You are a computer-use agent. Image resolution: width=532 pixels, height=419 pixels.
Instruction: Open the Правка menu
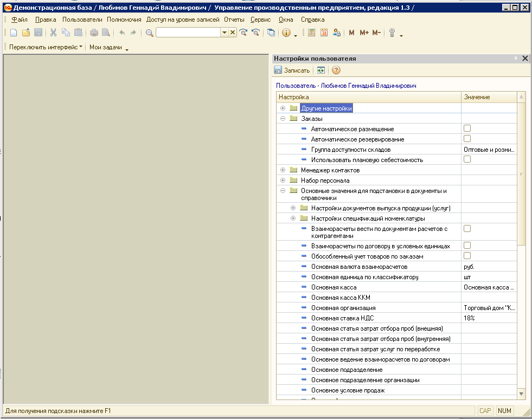(46, 20)
